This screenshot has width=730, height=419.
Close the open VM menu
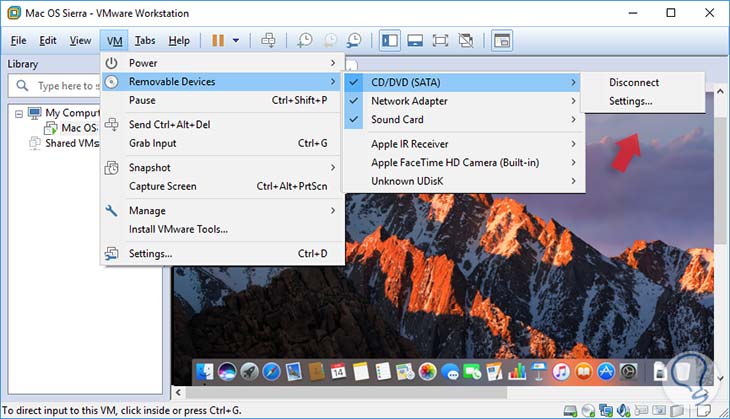point(115,41)
